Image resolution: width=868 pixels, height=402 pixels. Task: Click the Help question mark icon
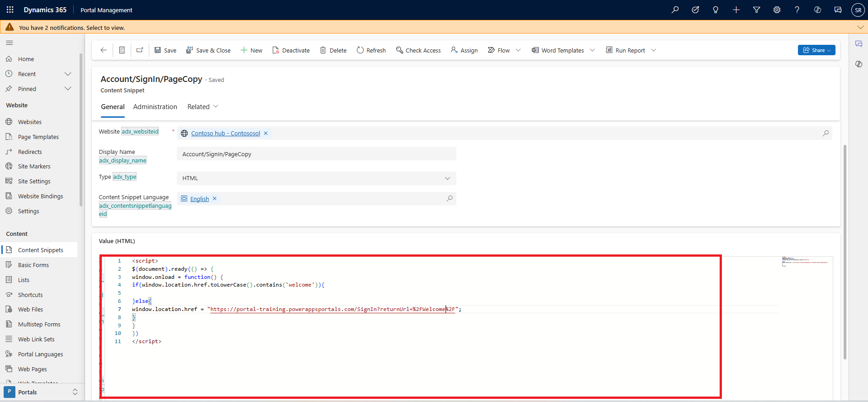click(x=797, y=10)
